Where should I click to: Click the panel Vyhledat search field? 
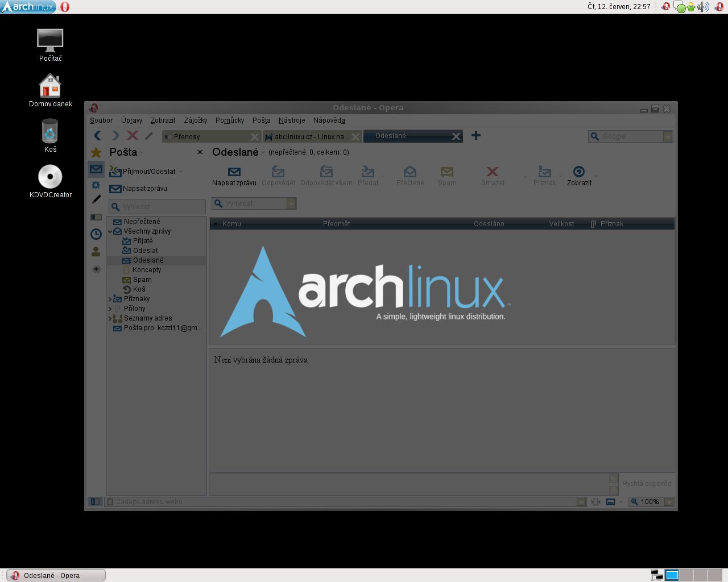(157, 207)
